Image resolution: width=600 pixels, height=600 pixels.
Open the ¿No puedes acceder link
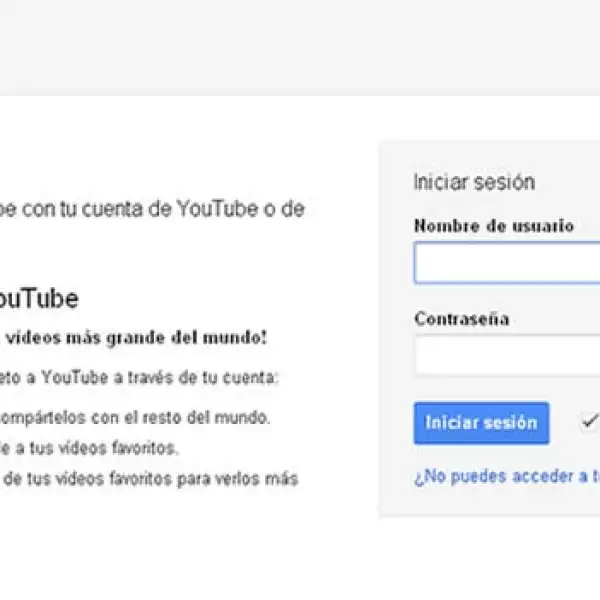click(507, 477)
